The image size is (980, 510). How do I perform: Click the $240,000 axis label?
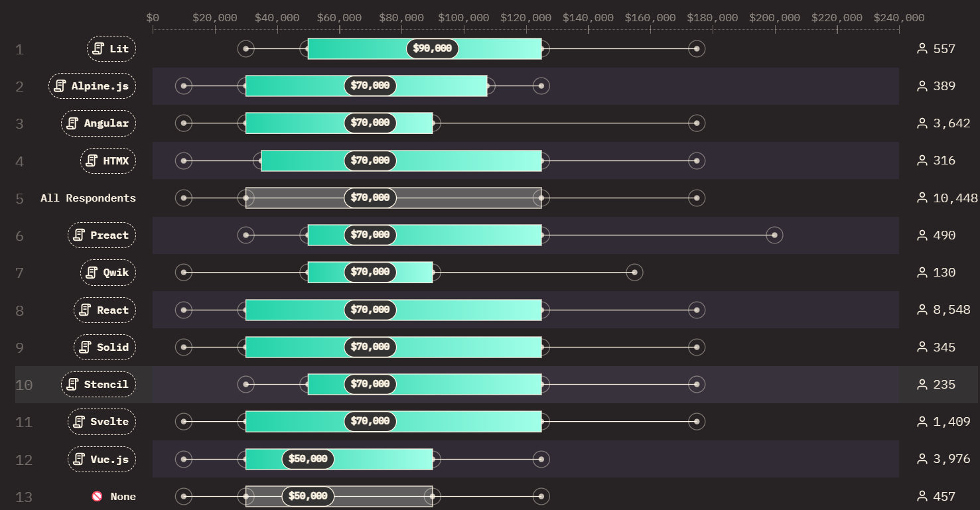[x=899, y=18]
